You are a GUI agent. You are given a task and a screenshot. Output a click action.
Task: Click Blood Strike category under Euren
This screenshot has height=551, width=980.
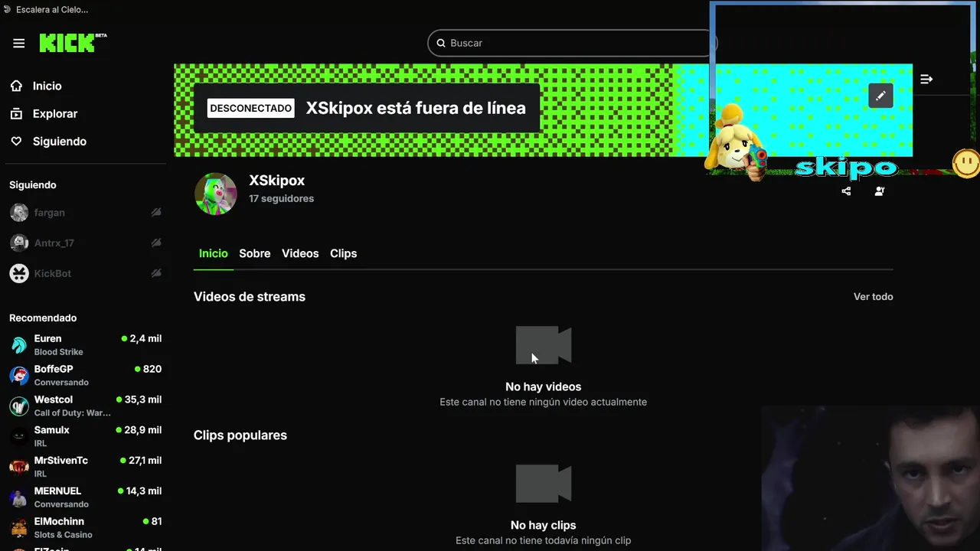58,352
